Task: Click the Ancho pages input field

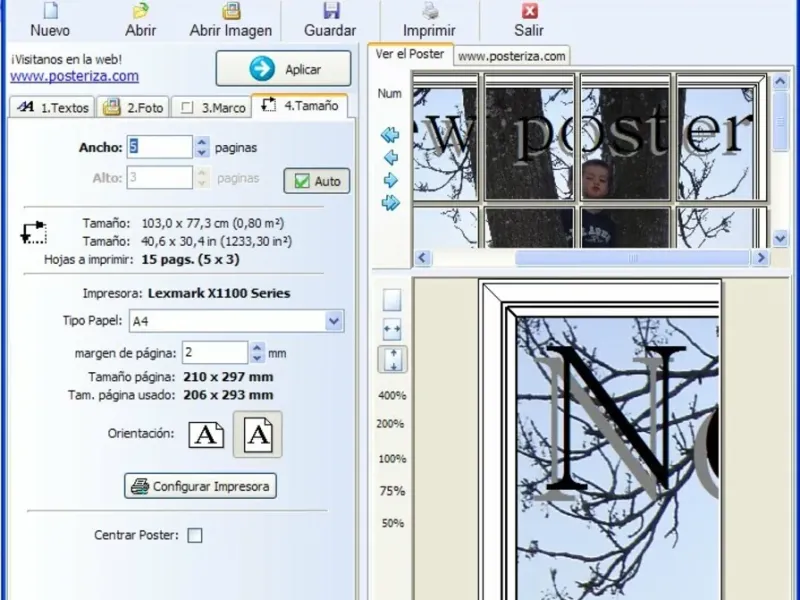Action: point(160,147)
